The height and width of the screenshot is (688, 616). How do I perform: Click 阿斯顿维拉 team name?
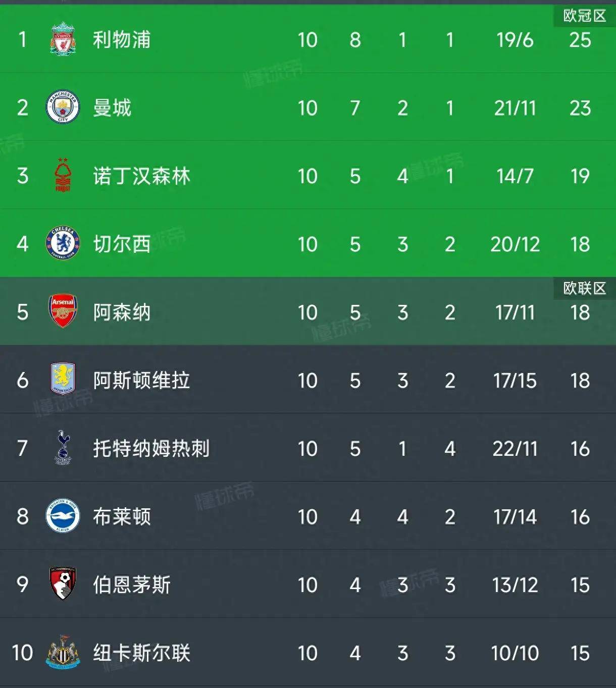coord(141,380)
